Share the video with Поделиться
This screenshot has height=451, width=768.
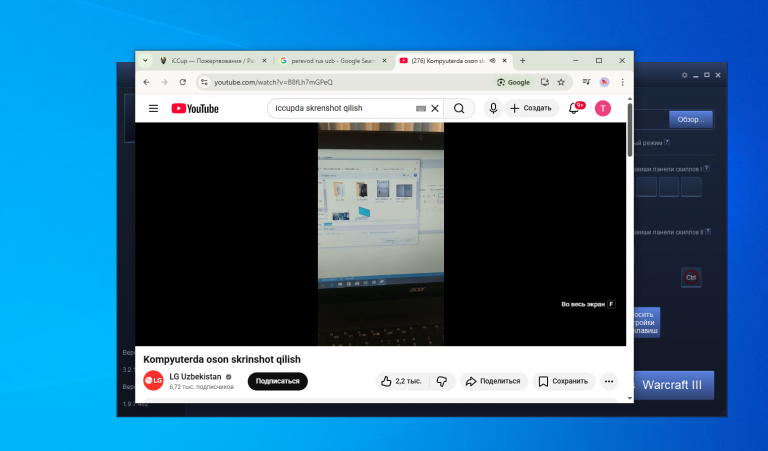click(494, 381)
